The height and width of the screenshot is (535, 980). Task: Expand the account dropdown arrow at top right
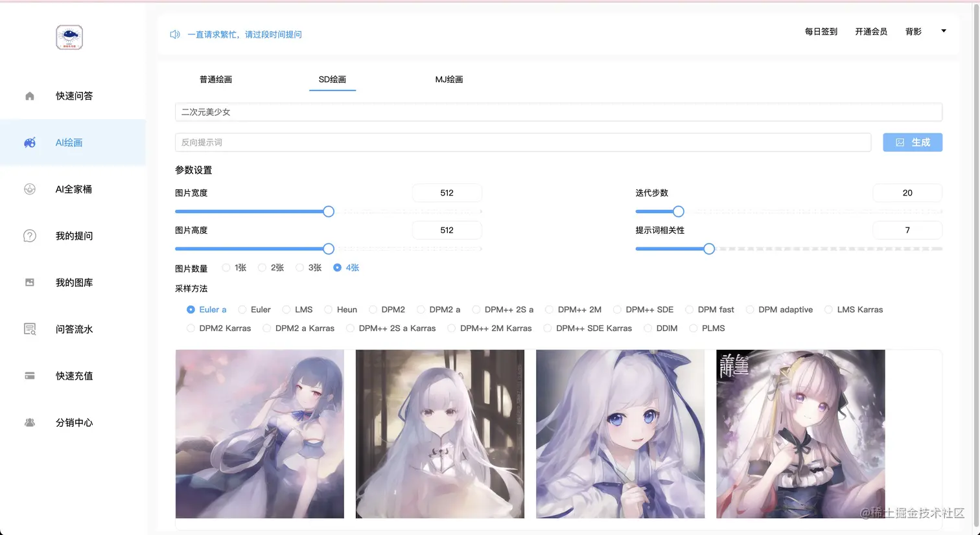[944, 30]
